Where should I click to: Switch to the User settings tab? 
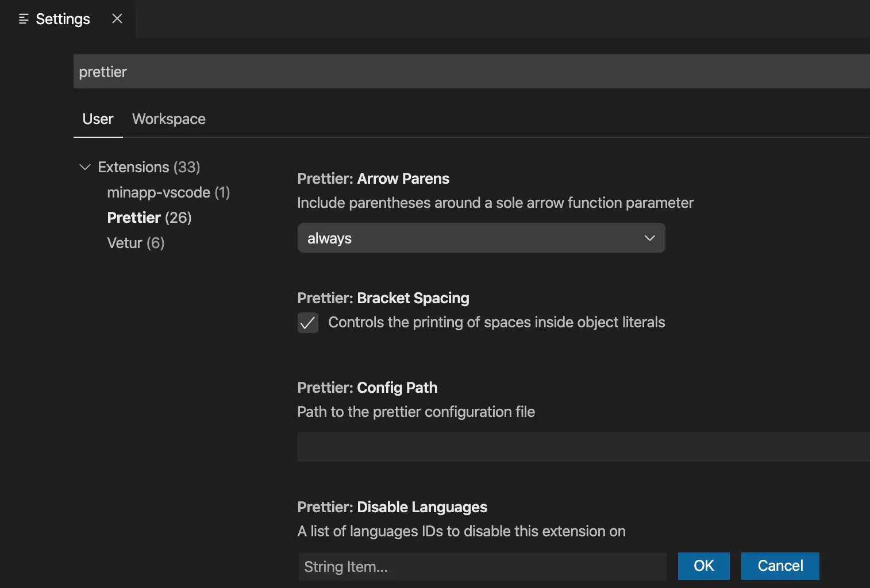pos(98,119)
